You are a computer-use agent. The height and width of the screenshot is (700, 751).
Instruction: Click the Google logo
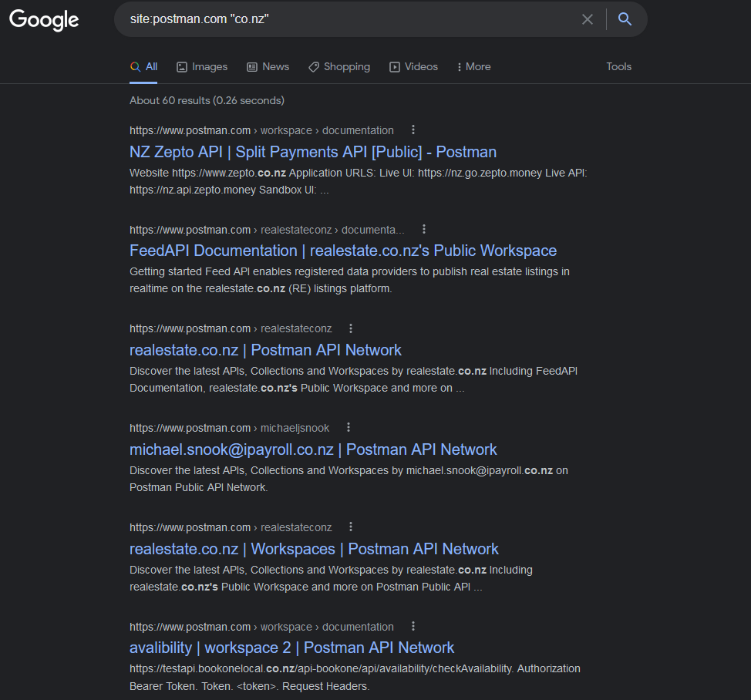(44, 20)
